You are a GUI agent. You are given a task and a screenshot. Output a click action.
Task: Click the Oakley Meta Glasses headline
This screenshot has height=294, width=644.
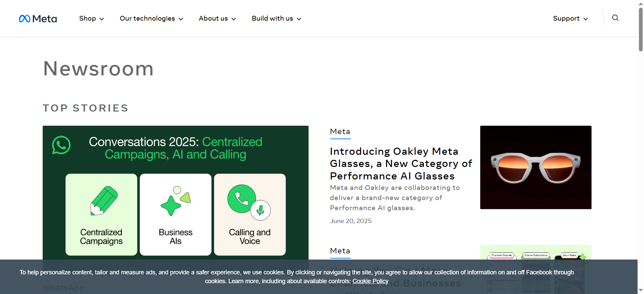coord(401,164)
